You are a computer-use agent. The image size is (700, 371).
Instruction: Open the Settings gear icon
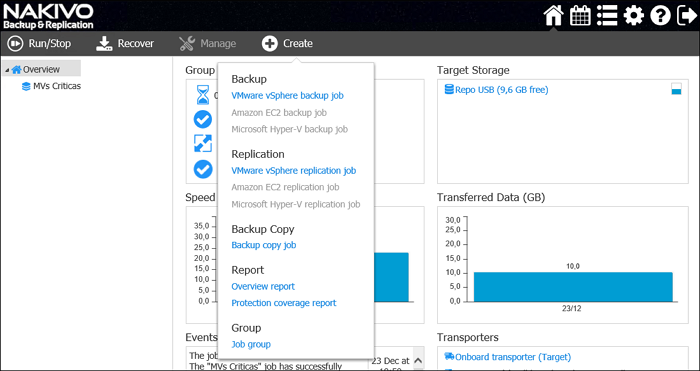click(x=634, y=16)
